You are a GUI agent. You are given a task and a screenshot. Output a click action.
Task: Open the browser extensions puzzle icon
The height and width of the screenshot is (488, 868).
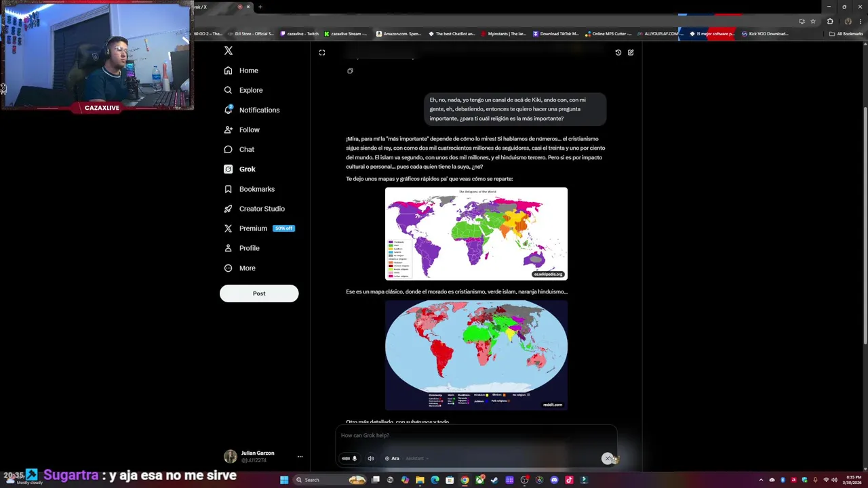point(830,21)
